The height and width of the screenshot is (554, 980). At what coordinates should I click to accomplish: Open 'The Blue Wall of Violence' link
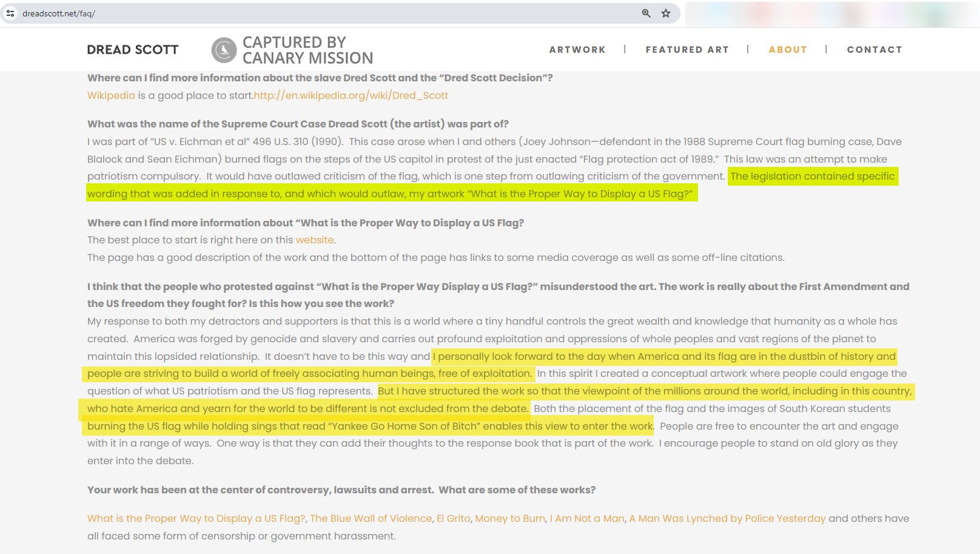[x=371, y=518]
